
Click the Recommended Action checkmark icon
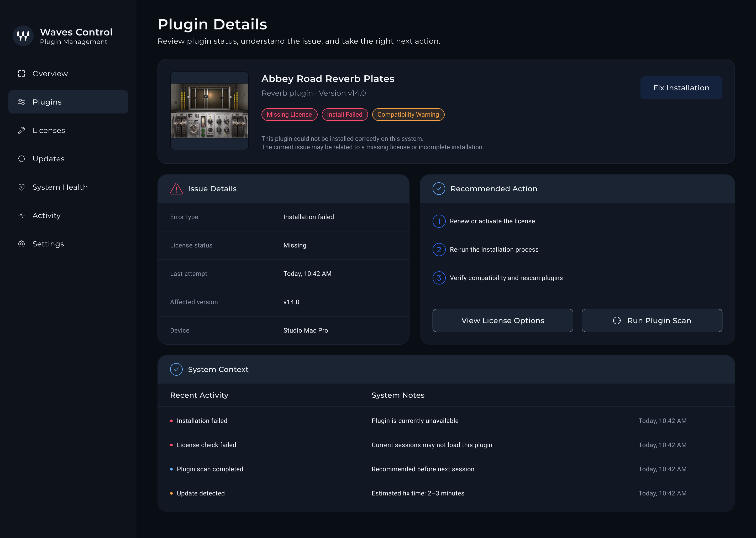(x=439, y=189)
